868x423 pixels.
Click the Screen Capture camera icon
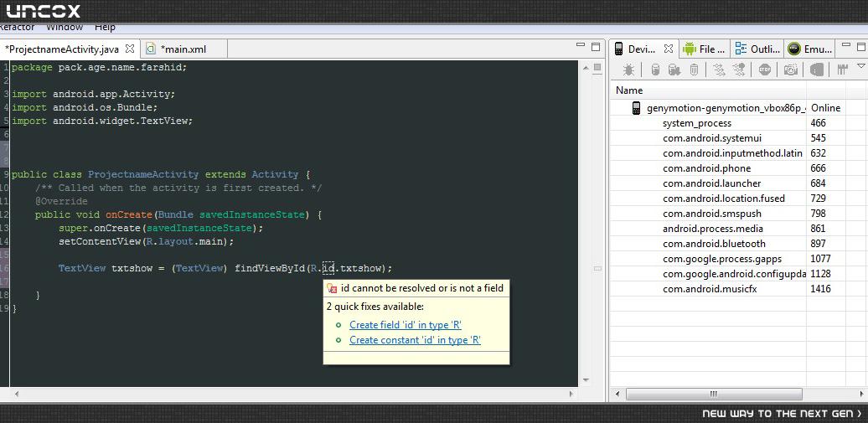pos(791,70)
